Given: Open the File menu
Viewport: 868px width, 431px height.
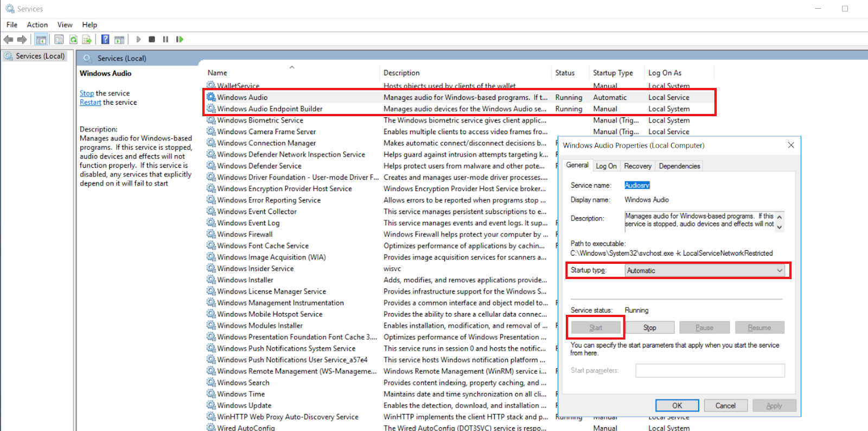Looking at the screenshot, I should point(12,24).
